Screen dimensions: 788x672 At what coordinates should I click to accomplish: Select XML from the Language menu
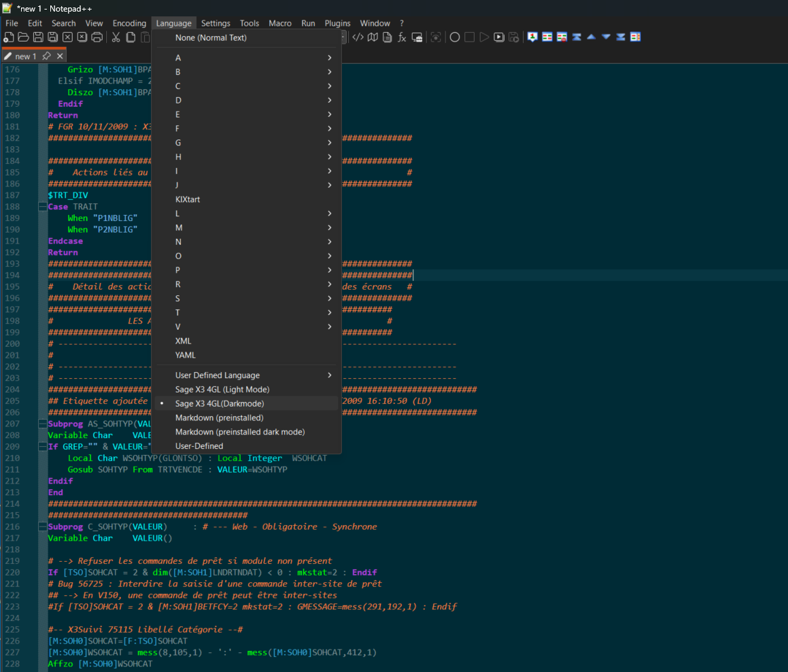[x=184, y=341]
